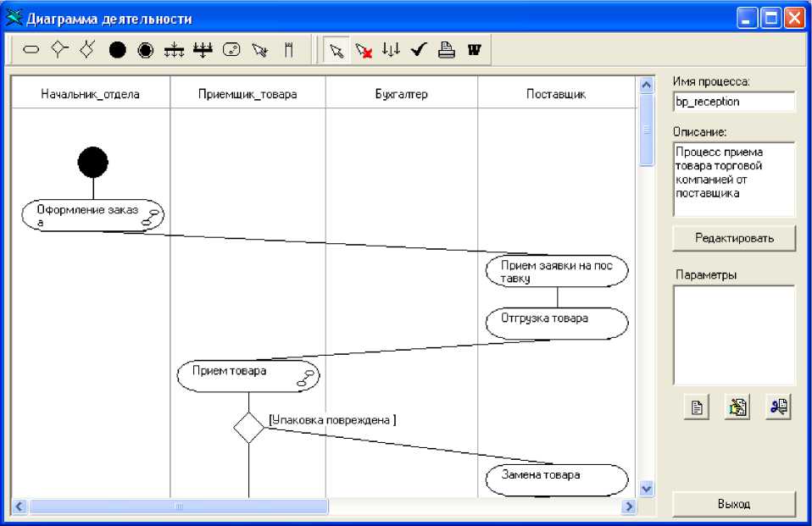The height and width of the screenshot is (526, 812).
Task: Click the Описание text area
Action: [x=734, y=179]
